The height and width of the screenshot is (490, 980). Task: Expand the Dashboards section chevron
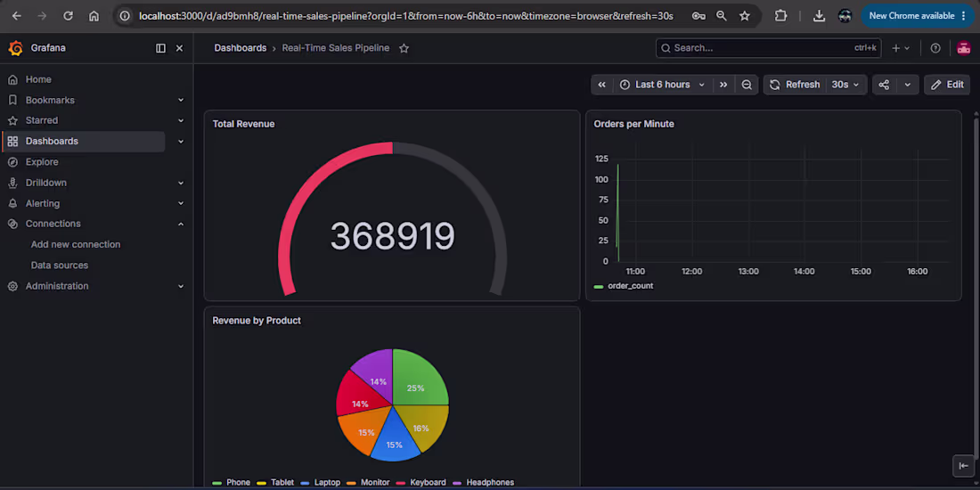181,142
